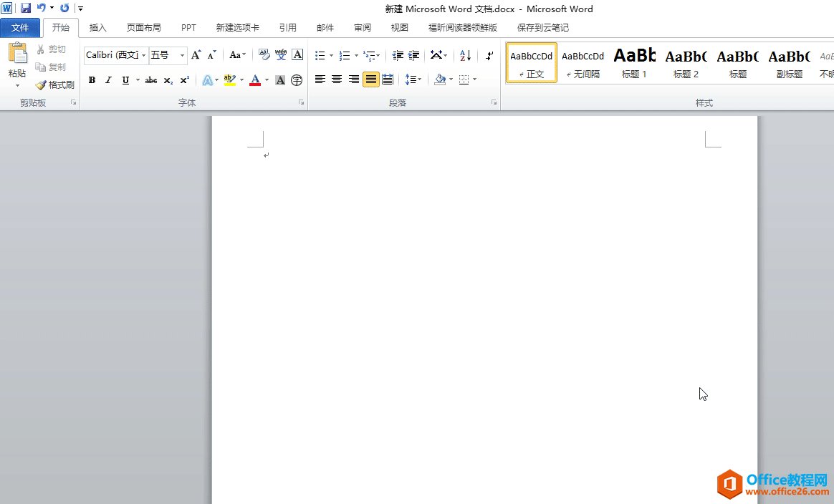Screen dimensions: 834x504
Task: Start a bulleted list
Action: point(320,55)
